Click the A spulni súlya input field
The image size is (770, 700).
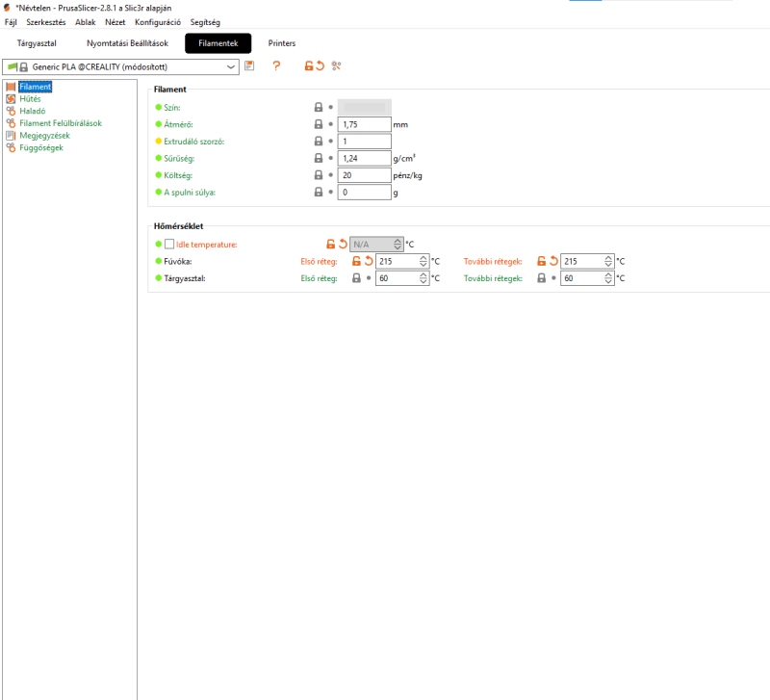click(365, 192)
